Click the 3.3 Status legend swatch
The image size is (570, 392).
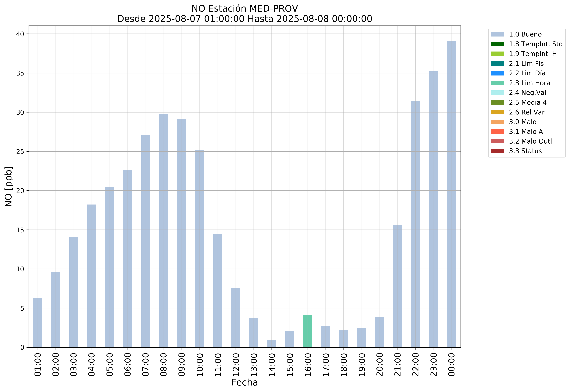pos(497,151)
